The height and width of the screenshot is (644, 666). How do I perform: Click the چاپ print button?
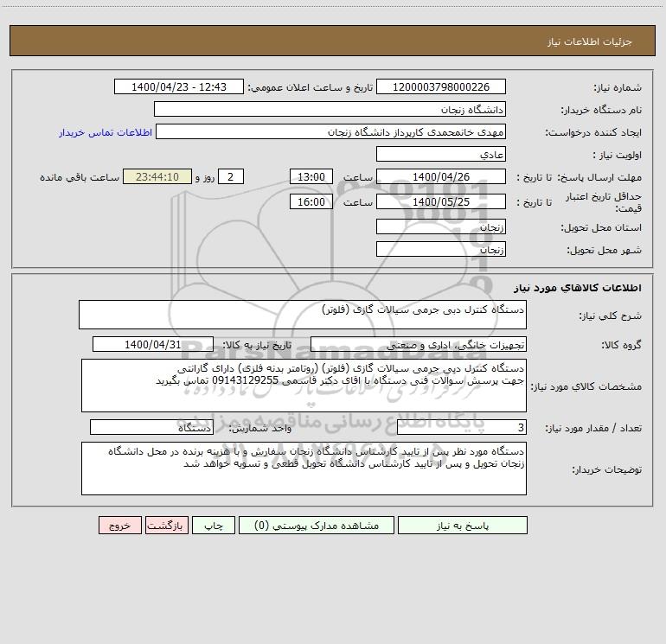point(214,526)
